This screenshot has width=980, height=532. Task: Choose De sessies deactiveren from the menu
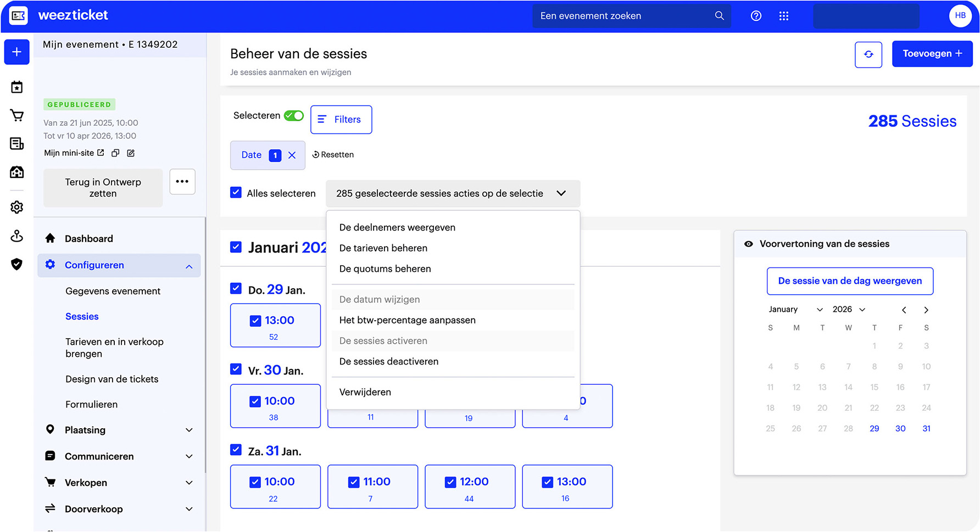click(389, 361)
